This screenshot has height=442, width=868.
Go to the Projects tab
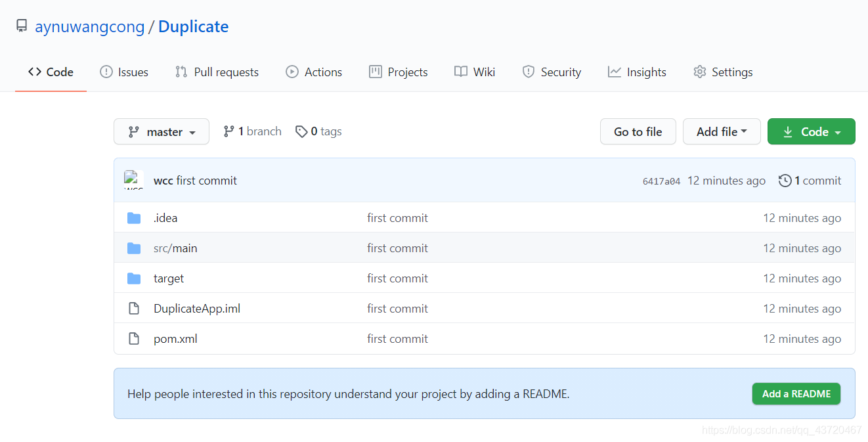point(399,72)
